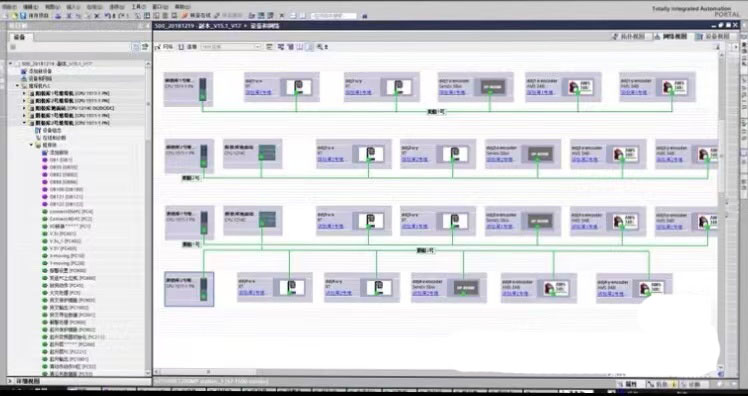This screenshot has height=396, width=748.
Task: Collapse the project root node in tree
Action: click(10, 63)
